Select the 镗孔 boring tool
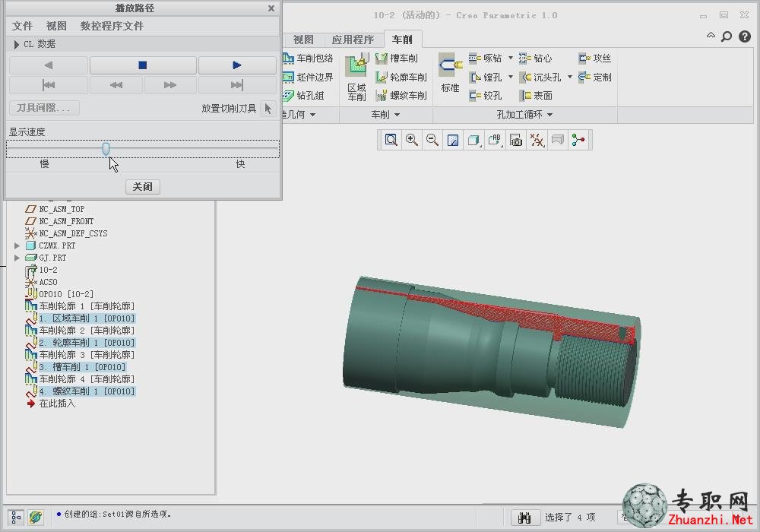Image resolution: width=760 pixels, height=532 pixels. click(486, 77)
